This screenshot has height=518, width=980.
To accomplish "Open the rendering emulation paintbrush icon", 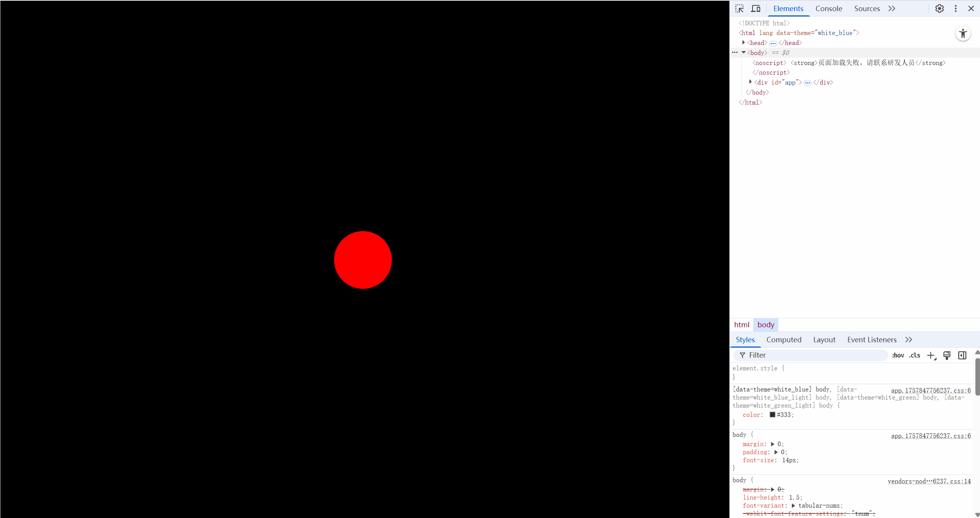I will point(947,355).
